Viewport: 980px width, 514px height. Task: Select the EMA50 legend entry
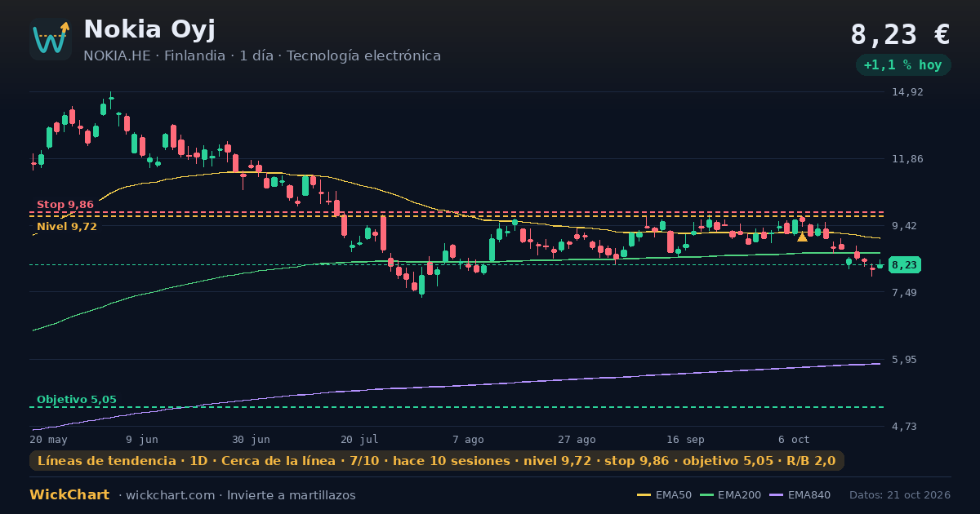coord(664,495)
